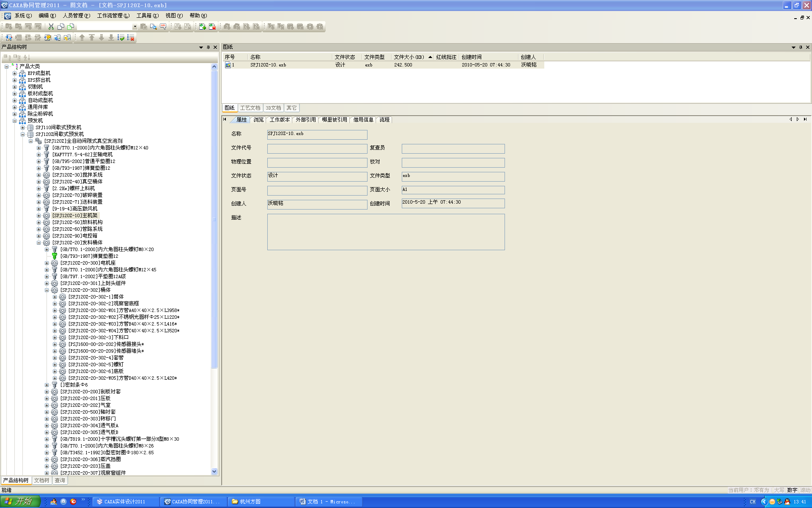Image resolution: width=812 pixels, height=508 pixels.
Task: Click the add document green-plus toolbar icon
Action: coord(202,26)
